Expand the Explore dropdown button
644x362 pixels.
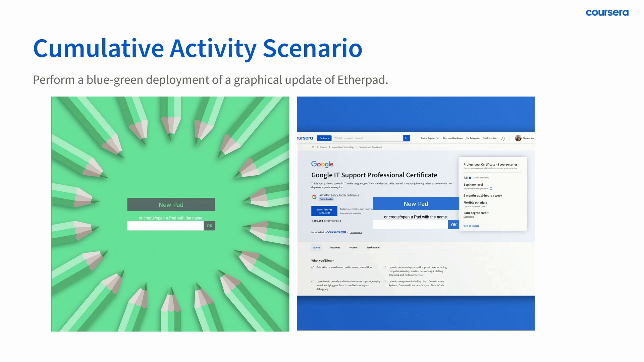coord(324,138)
